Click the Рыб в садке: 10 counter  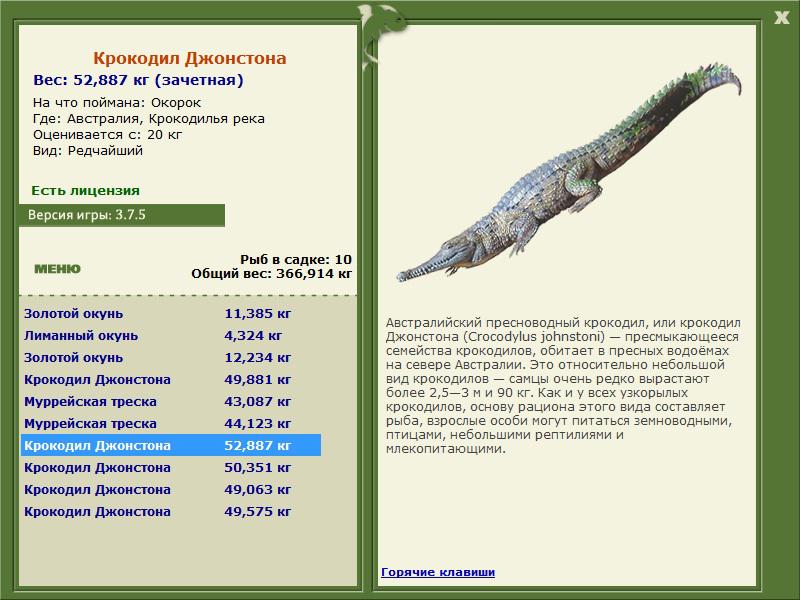[x=296, y=259]
